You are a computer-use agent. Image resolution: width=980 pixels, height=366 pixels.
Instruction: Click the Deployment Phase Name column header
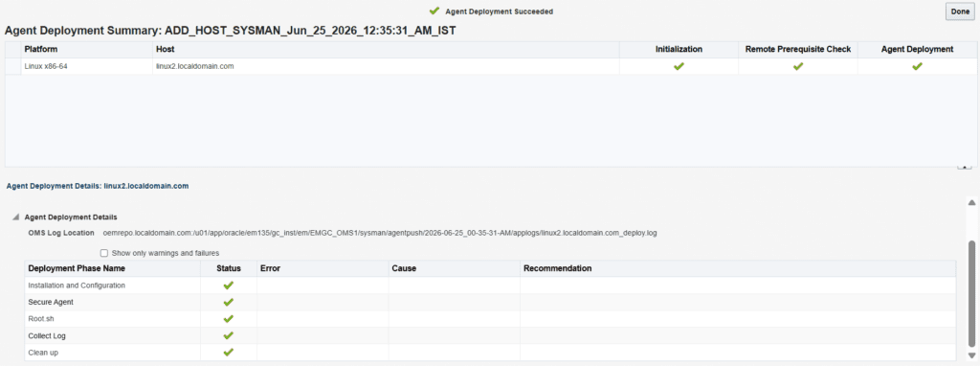click(x=112, y=268)
